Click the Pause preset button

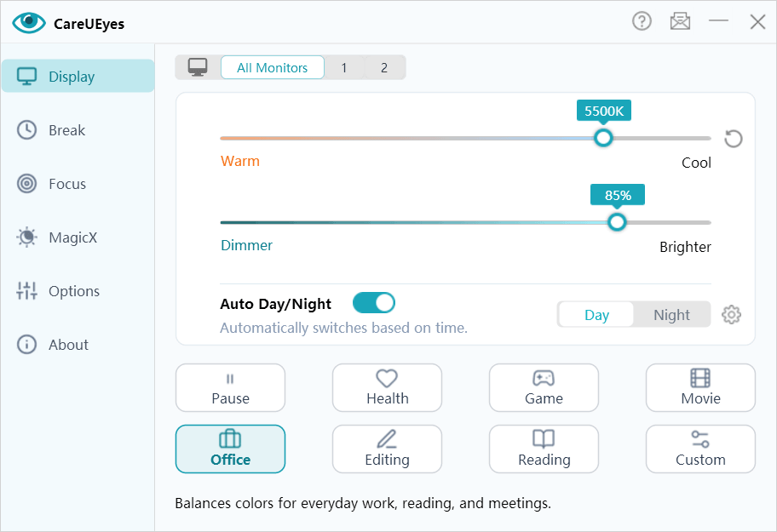[230, 387]
